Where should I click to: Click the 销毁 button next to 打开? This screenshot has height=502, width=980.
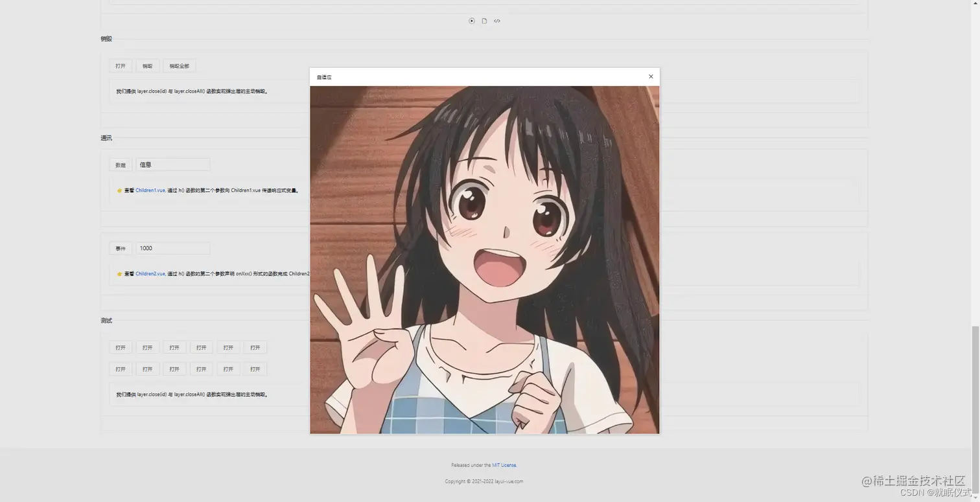click(148, 66)
